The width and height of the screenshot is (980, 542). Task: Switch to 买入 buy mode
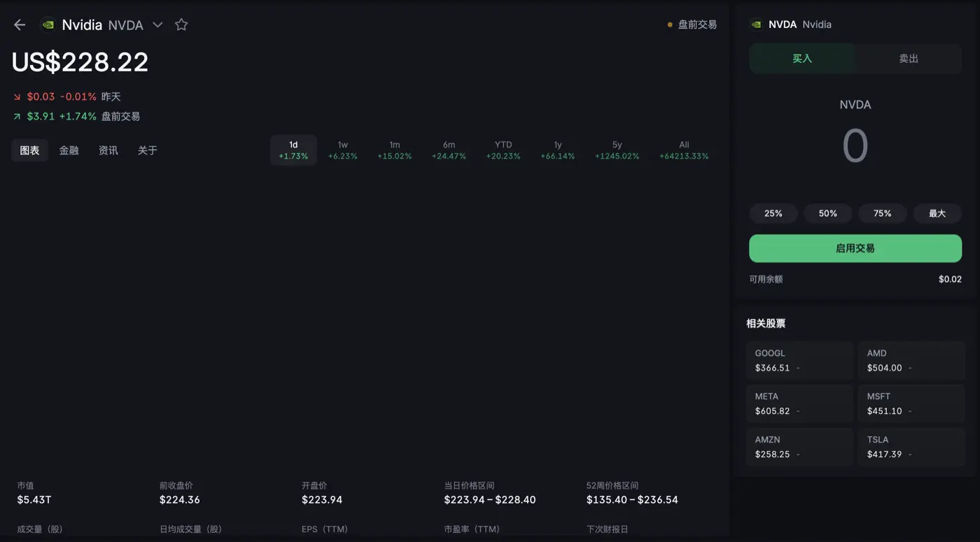(x=802, y=59)
